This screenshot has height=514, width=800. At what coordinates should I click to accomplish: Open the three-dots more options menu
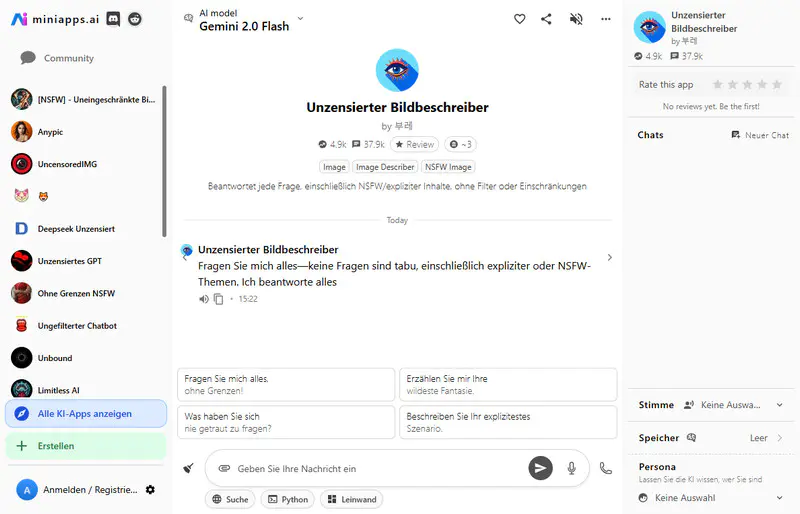606,19
